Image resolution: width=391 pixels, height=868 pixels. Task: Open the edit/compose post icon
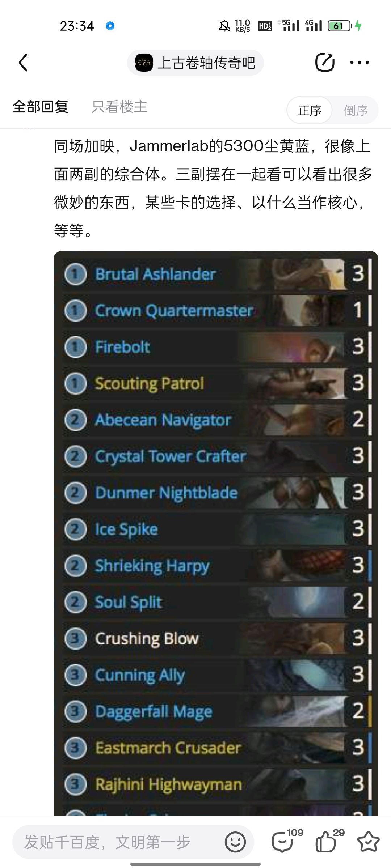click(x=324, y=62)
